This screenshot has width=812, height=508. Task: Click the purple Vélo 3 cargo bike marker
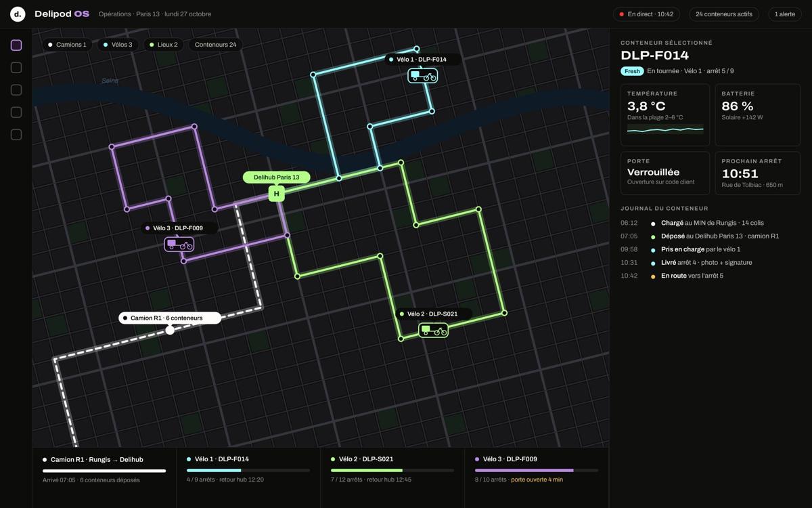pos(179,245)
